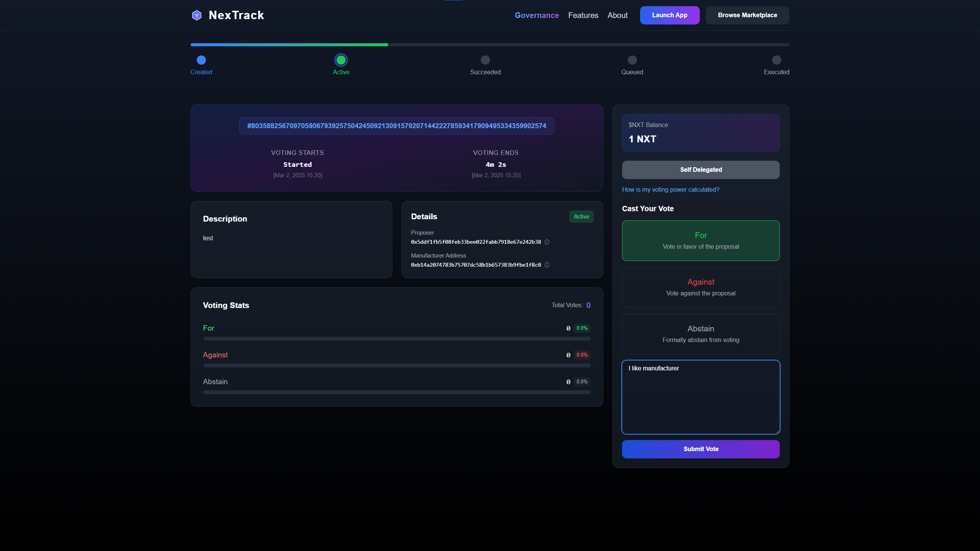The image size is (980, 551).
Task: Focus the vote reason text area
Action: click(x=701, y=397)
